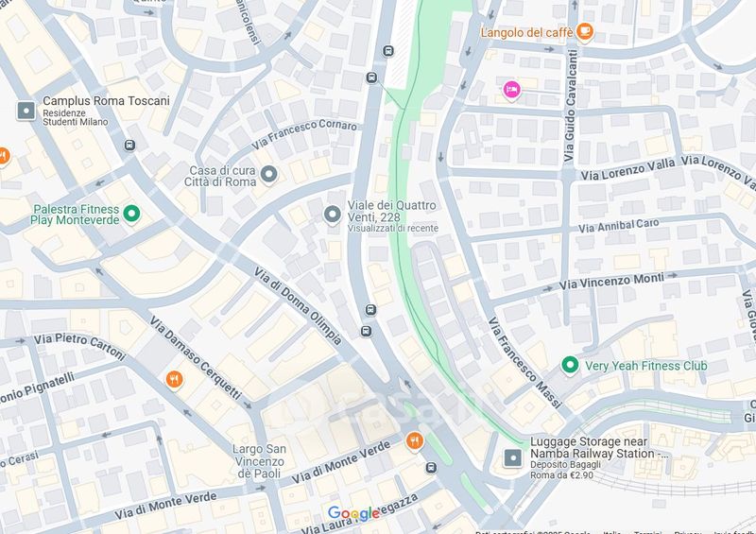Select the Largo San Vincenzo dè Paoli label

(259, 461)
